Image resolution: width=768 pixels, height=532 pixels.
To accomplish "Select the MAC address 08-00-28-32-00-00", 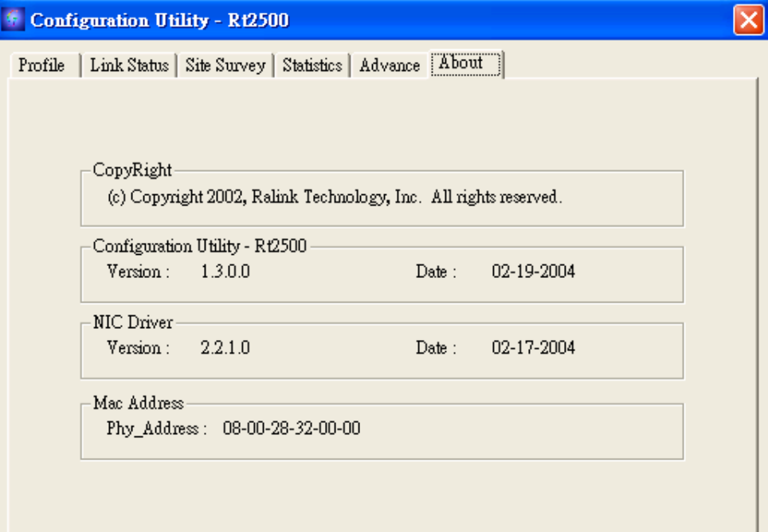I will pyautogui.click(x=292, y=428).
